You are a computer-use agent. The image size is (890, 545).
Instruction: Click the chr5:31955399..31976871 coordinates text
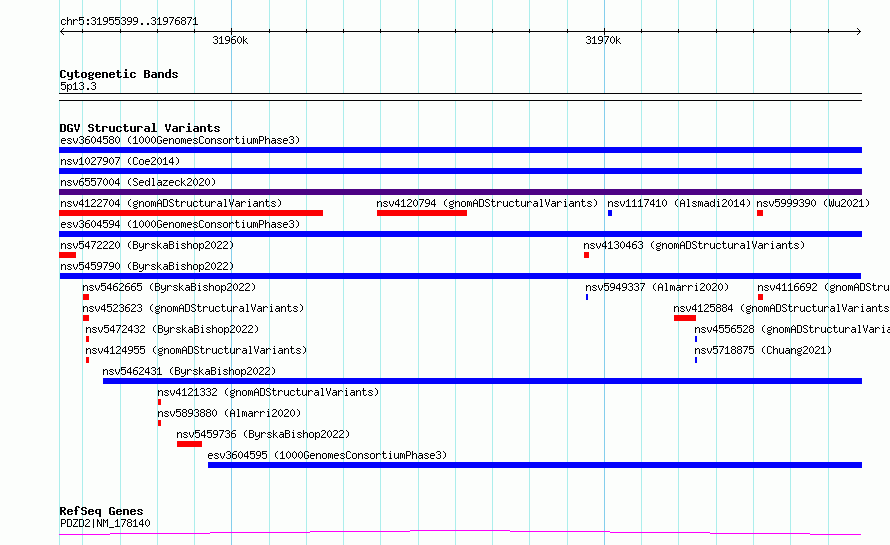tap(129, 22)
